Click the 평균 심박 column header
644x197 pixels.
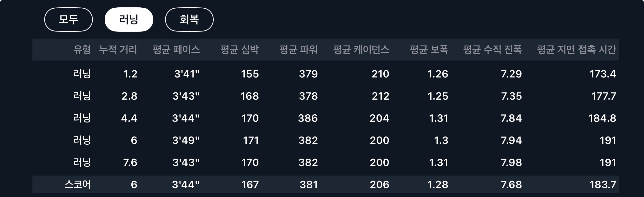tap(239, 50)
